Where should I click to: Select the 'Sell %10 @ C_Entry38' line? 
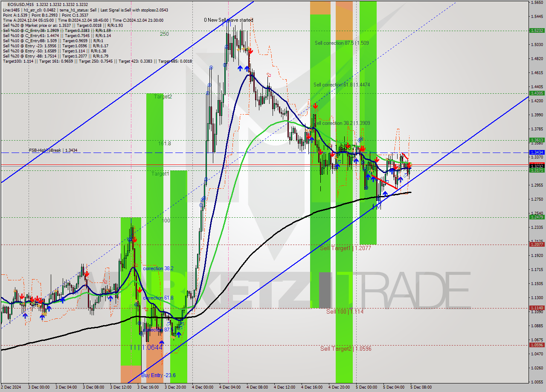point(57,30)
